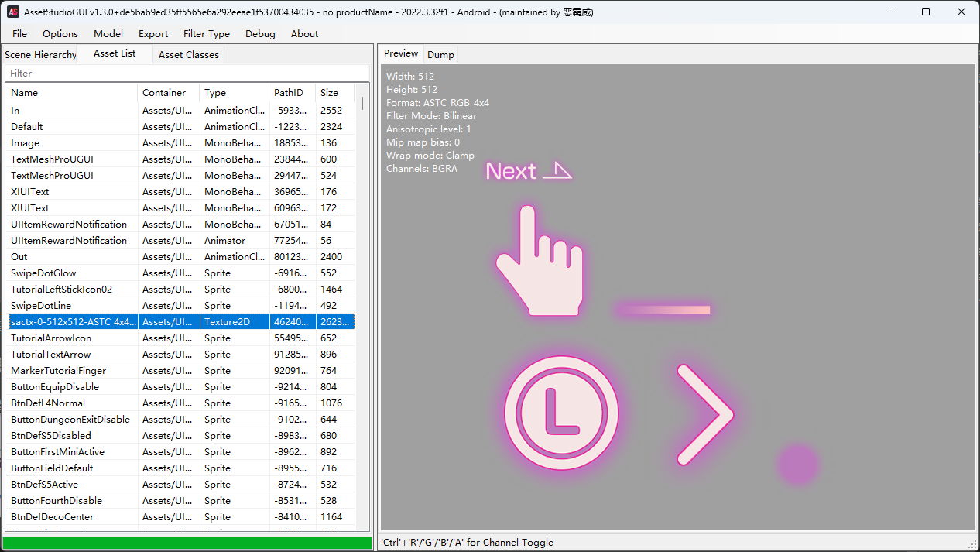
Task: Select the ButtonFourthDisable sprite
Action: pos(182,501)
